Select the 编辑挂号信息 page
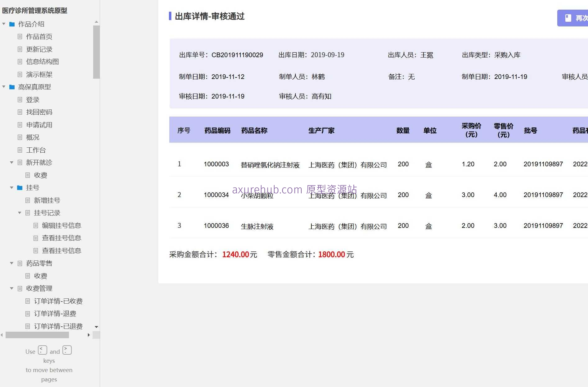The height and width of the screenshot is (387, 588). [x=62, y=225]
